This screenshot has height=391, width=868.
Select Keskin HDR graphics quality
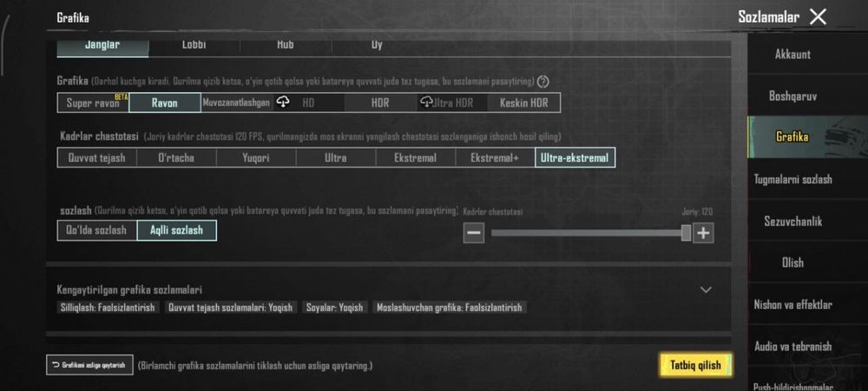point(523,103)
